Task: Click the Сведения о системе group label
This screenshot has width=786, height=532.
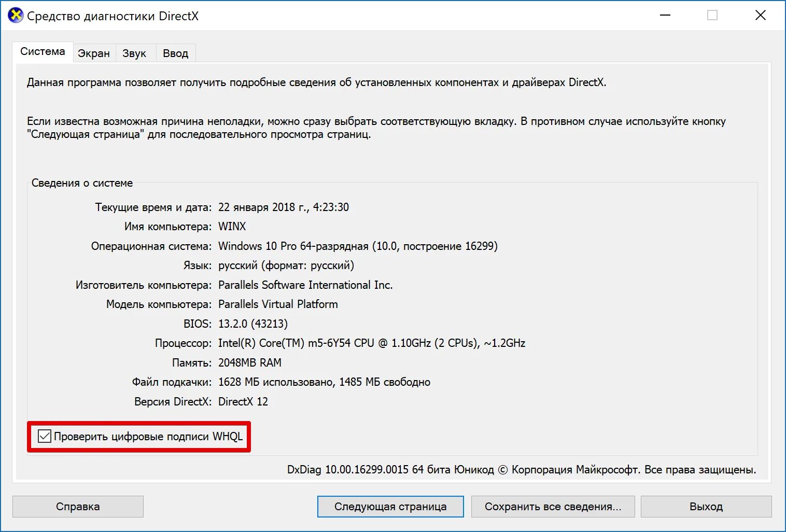Action: (x=82, y=183)
